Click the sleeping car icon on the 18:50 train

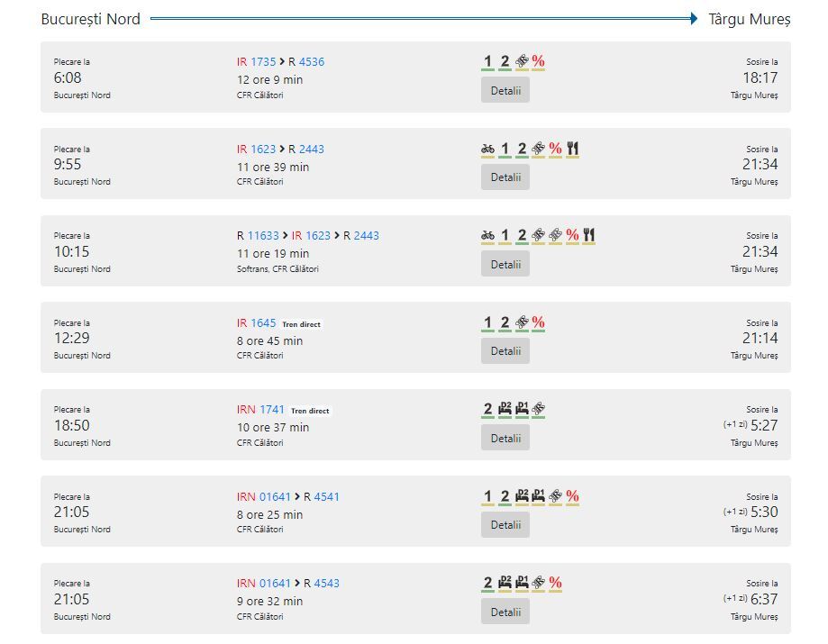tap(522, 409)
